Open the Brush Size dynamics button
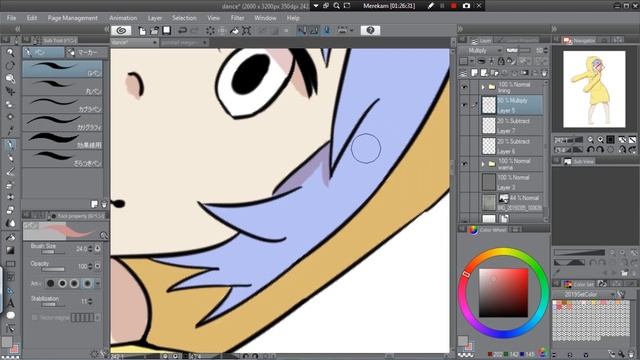The width and height of the screenshot is (640, 360). click(x=98, y=249)
